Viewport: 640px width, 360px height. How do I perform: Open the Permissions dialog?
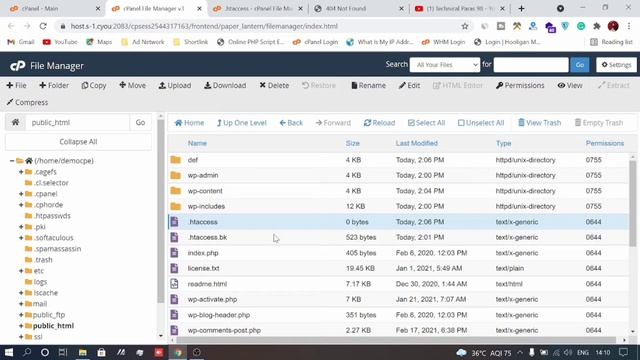tap(520, 85)
